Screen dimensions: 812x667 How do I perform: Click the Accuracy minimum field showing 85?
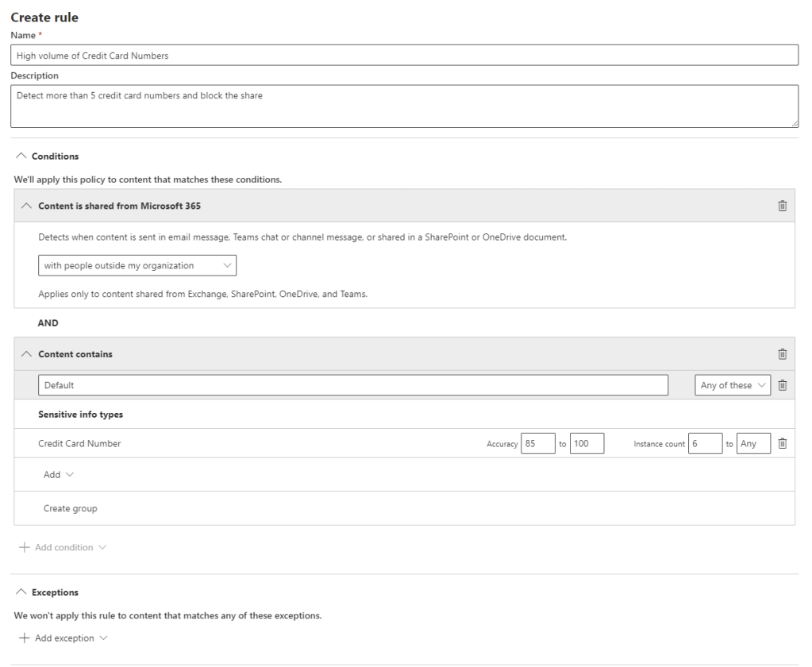coord(537,444)
